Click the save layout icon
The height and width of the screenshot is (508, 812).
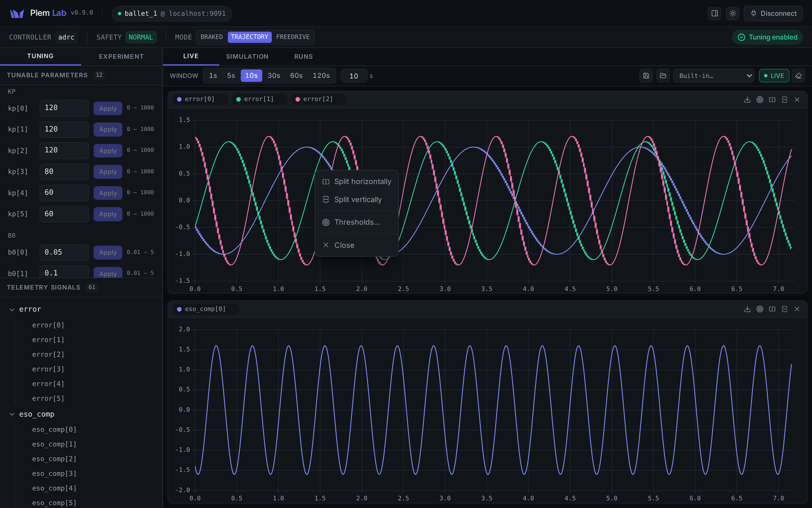(646, 76)
